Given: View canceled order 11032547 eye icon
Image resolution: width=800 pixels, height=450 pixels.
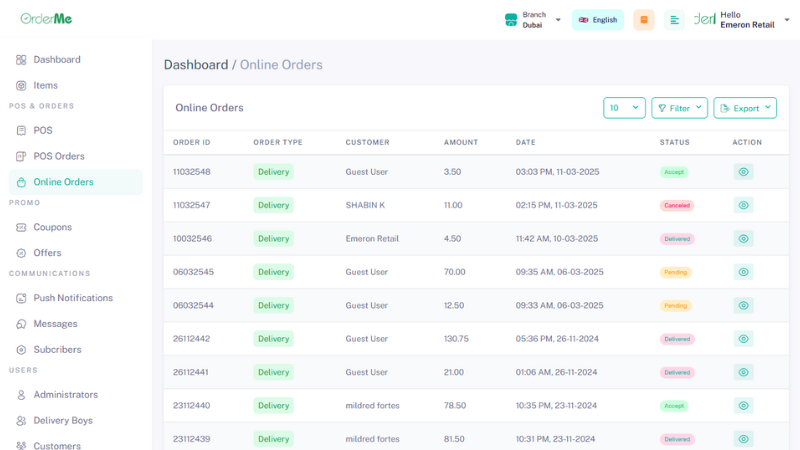Looking at the screenshot, I should pos(743,205).
